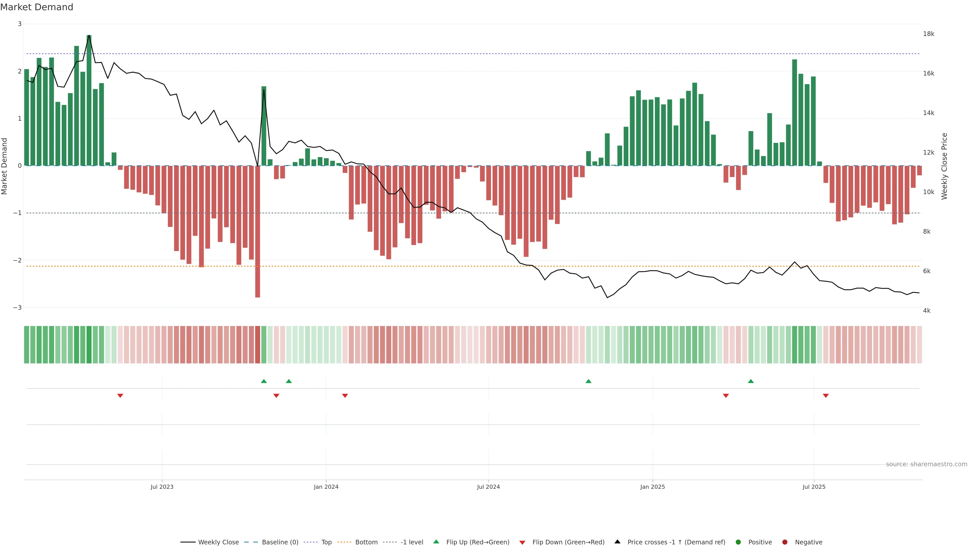
Task: Toggle the Top dotted line legend entry
Action: pyautogui.click(x=326, y=542)
